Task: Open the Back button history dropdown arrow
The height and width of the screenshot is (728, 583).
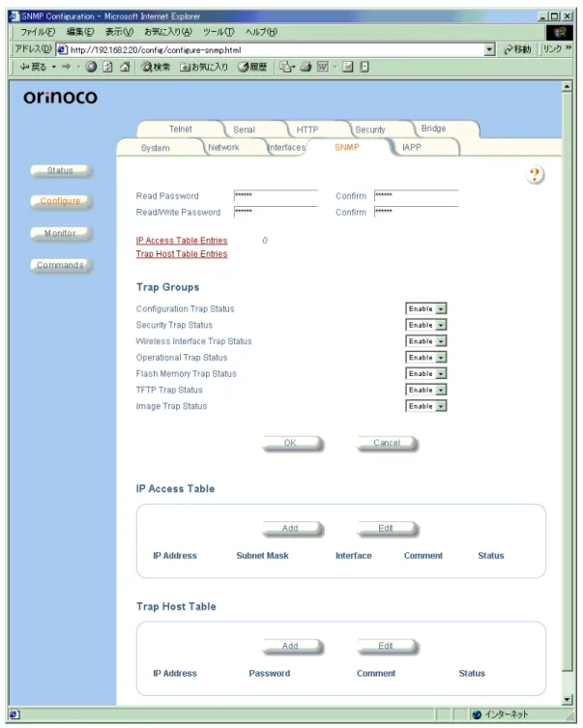Action: click(54, 67)
